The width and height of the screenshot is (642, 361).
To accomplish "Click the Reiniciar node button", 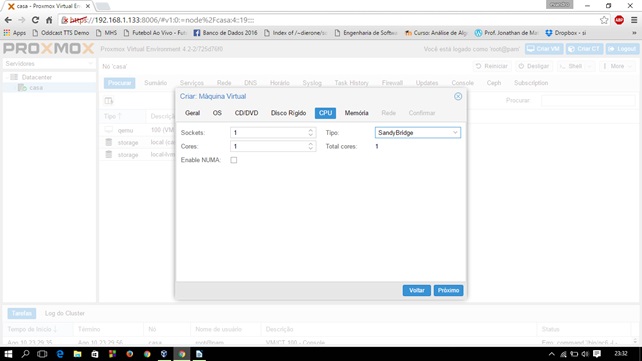I will 492,66.
